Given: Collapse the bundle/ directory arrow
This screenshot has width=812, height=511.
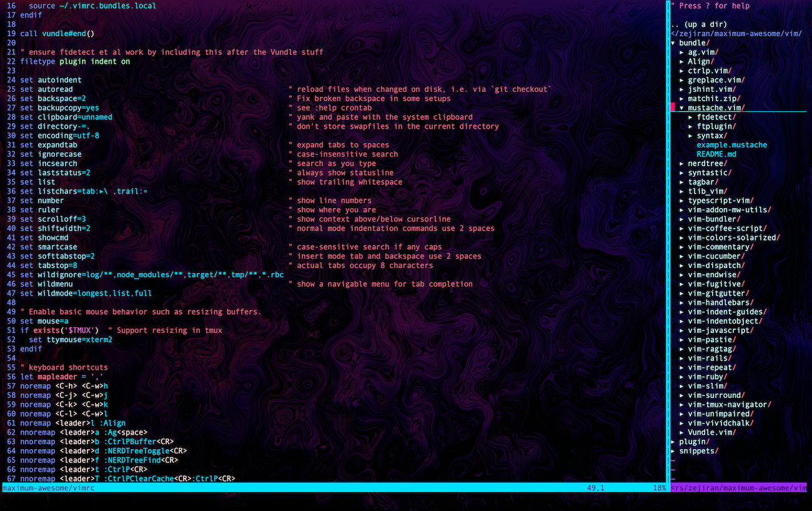Looking at the screenshot, I should pyautogui.click(x=673, y=43).
